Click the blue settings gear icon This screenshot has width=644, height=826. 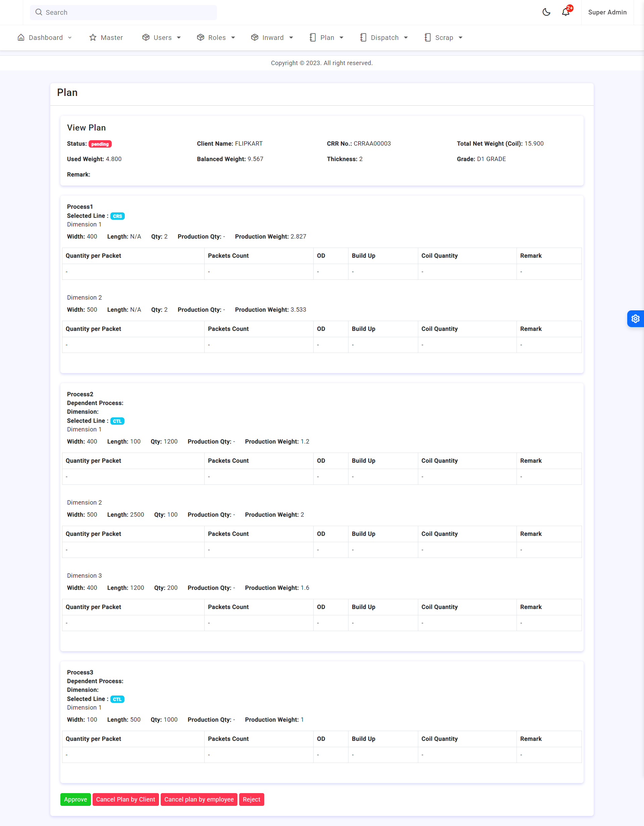tap(635, 318)
